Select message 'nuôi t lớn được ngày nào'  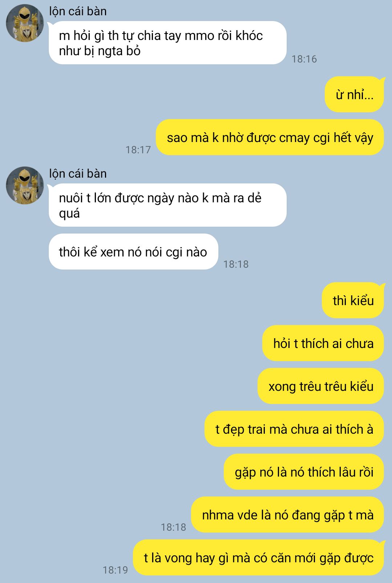(x=167, y=205)
